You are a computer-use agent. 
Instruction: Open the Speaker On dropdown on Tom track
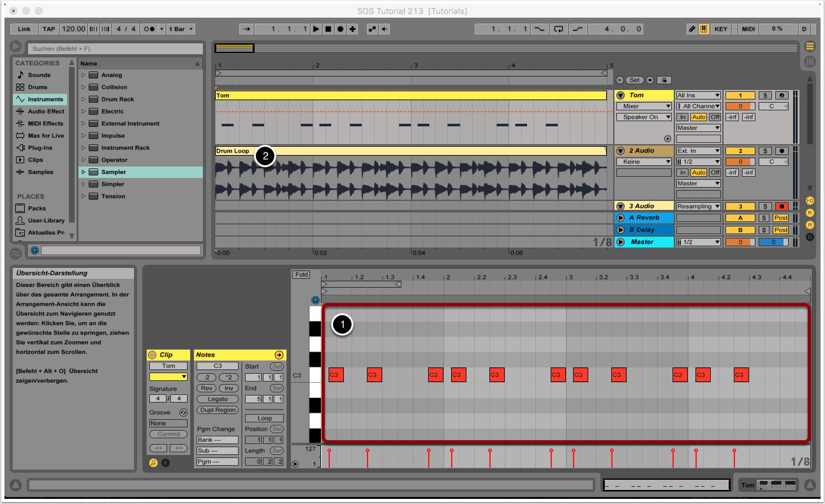pyautogui.click(x=643, y=117)
